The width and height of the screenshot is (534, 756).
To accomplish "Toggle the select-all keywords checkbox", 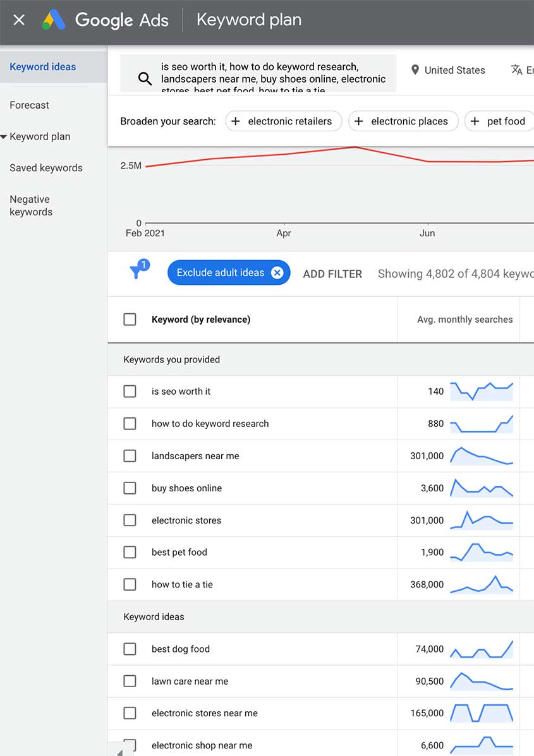I will 130,319.
